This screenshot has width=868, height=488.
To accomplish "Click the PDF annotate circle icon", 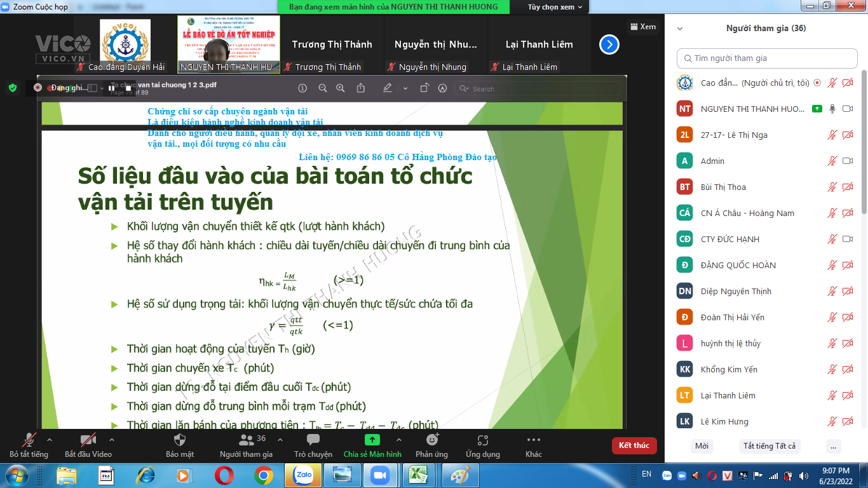I will point(443,88).
